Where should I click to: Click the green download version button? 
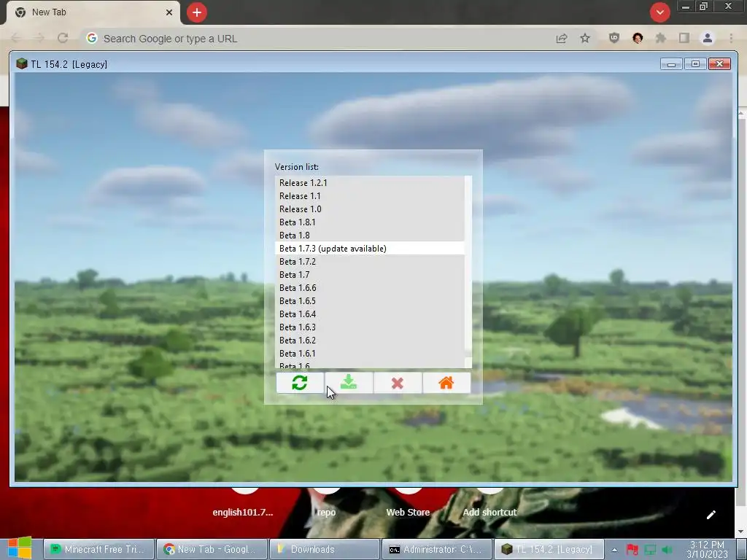[x=349, y=383]
